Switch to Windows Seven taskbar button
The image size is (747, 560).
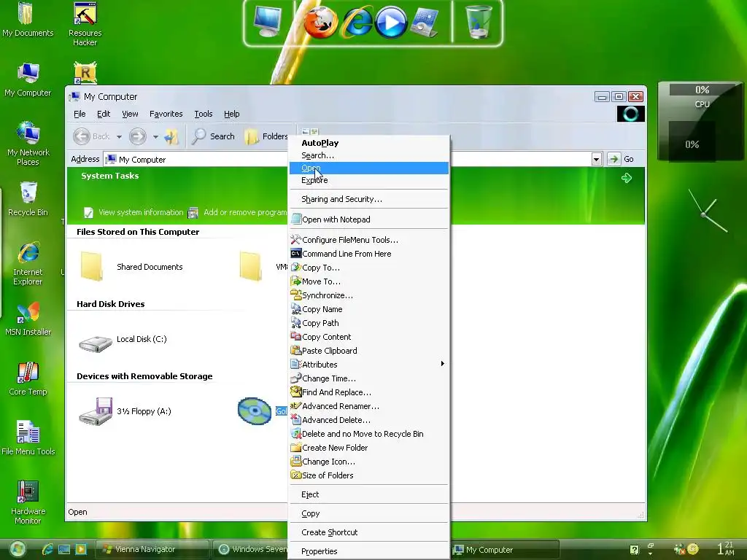(251, 550)
